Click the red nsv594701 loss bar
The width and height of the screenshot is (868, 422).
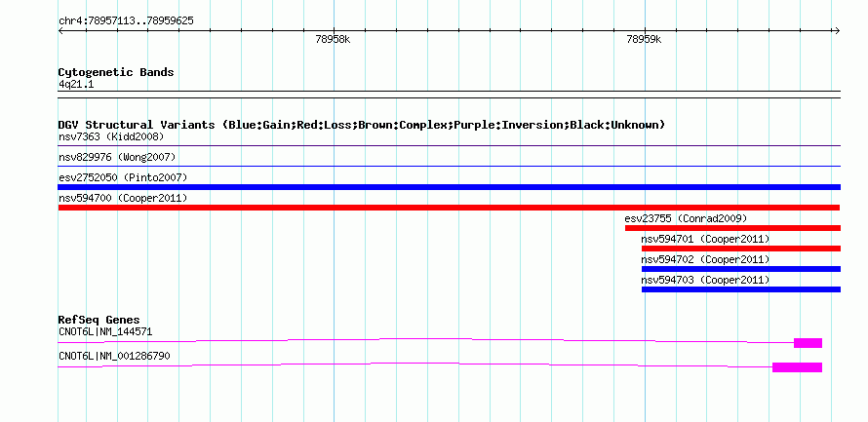click(x=741, y=249)
